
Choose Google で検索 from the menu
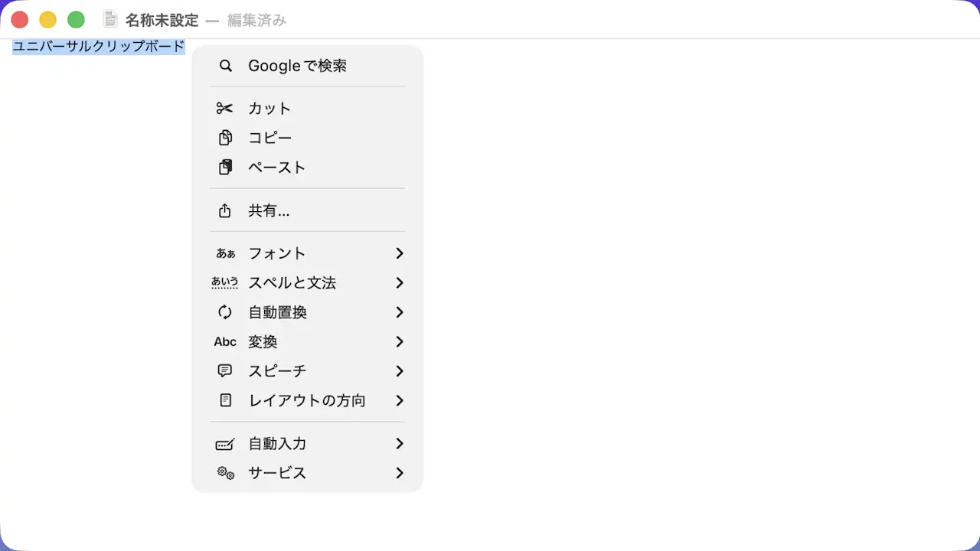[x=297, y=66]
